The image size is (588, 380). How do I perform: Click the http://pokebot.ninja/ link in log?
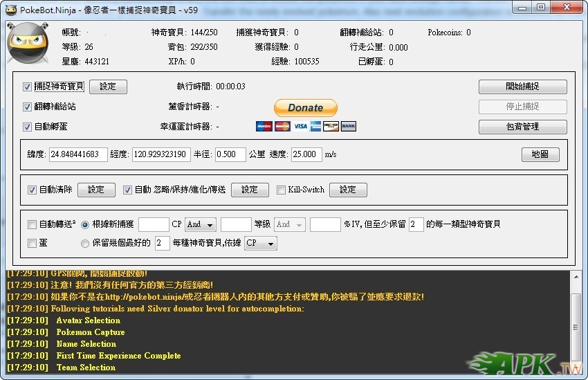(x=144, y=297)
